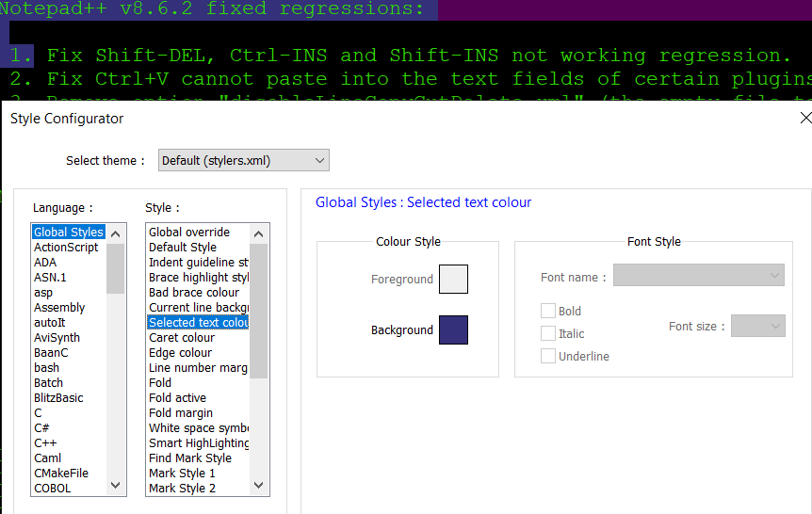The width and height of the screenshot is (812, 514).
Task: Select Current line background style
Action: coord(198,307)
